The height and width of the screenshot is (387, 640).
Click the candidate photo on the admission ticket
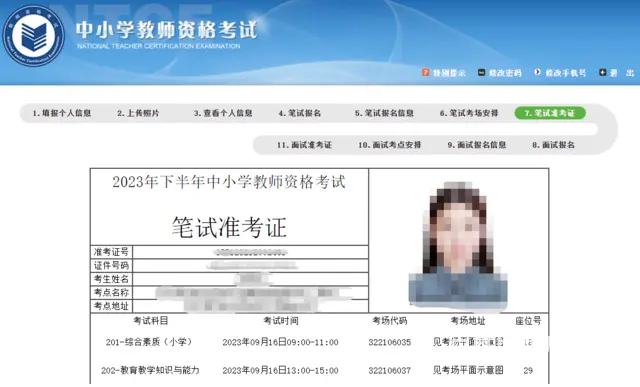[458, 245]
